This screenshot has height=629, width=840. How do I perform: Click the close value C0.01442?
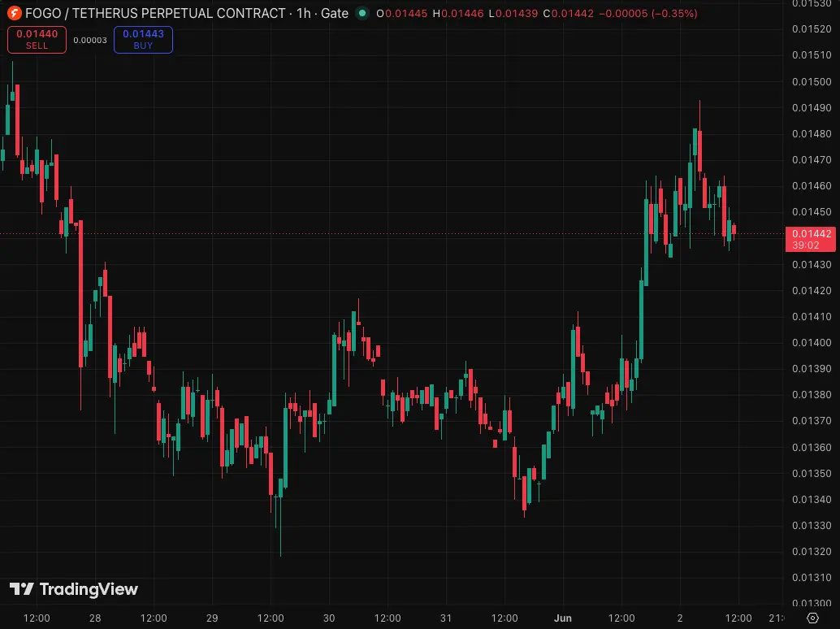(x=569, y=13)
